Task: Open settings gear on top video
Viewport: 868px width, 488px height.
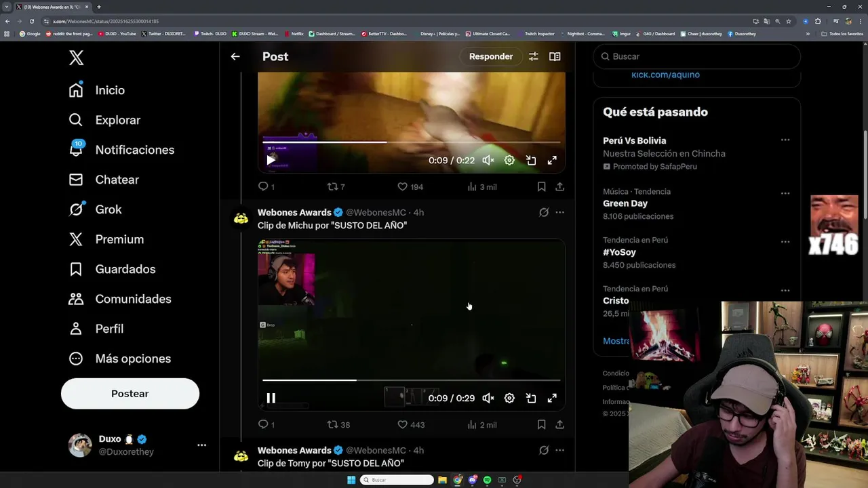Action: [x=509, y=161]
